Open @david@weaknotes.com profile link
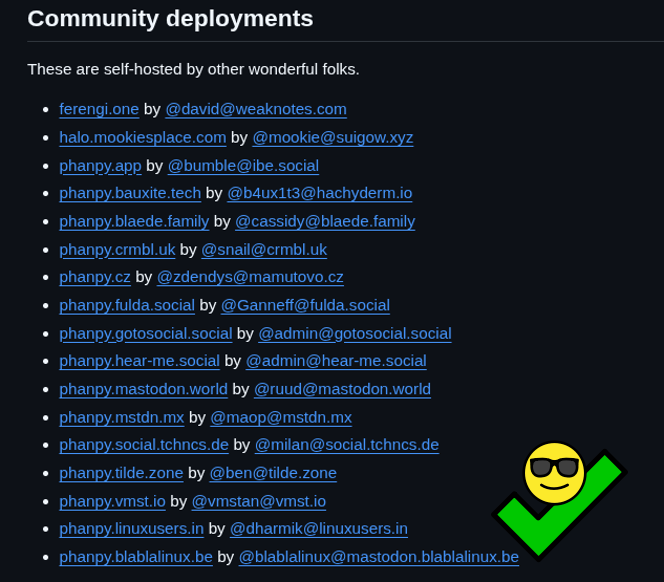This screenshot has height=582, width=664. click(255, 109)
